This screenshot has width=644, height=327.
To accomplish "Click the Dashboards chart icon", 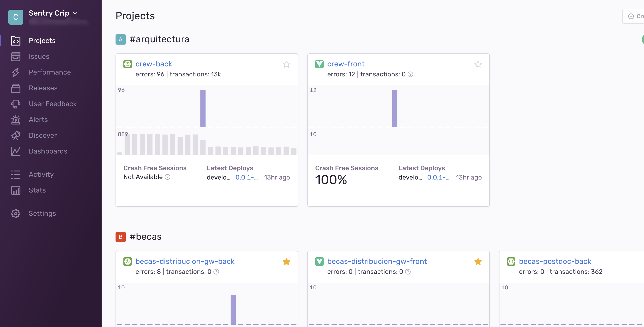I will tap(16, 151).
